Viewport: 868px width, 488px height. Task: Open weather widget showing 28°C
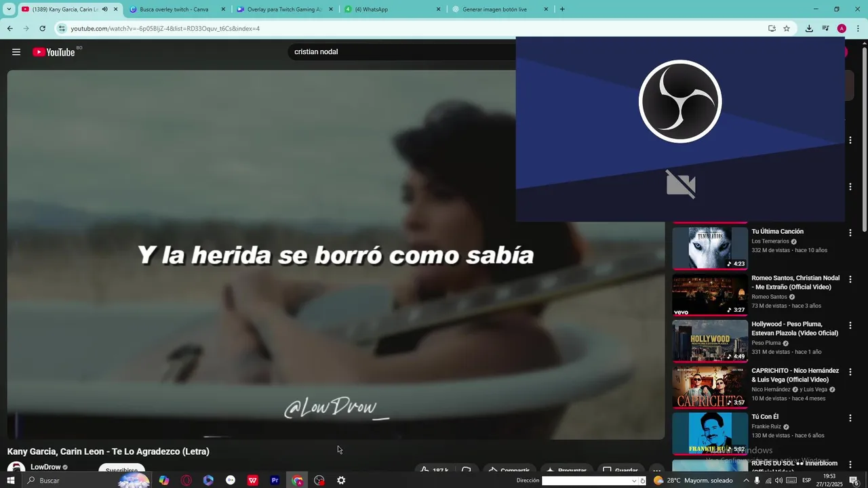click(693, 481)
